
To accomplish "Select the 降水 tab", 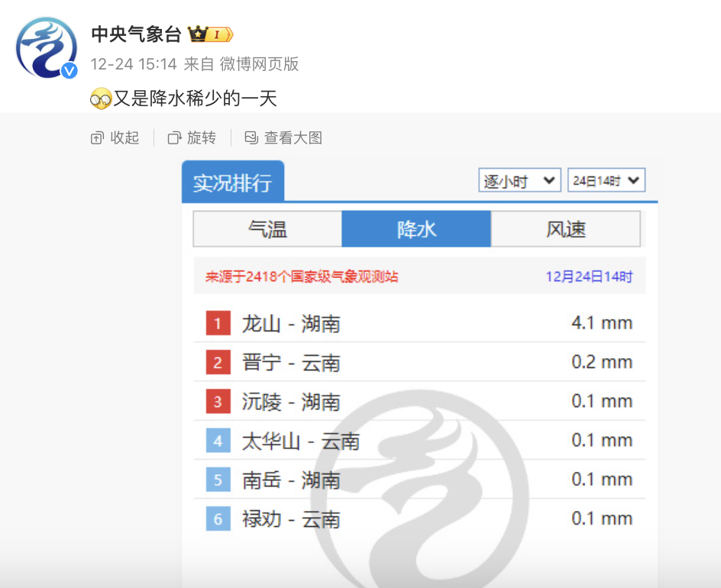I will [416, 229].
